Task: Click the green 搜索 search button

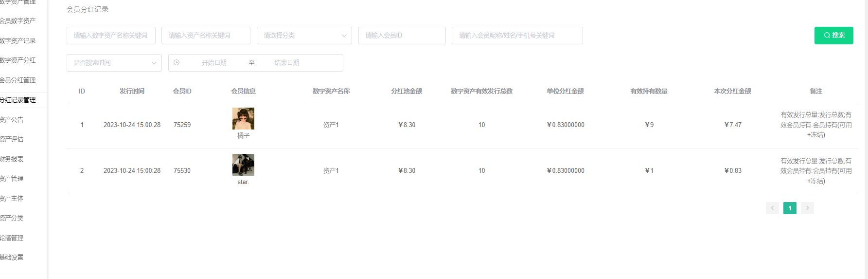Action: click(833, 36)
